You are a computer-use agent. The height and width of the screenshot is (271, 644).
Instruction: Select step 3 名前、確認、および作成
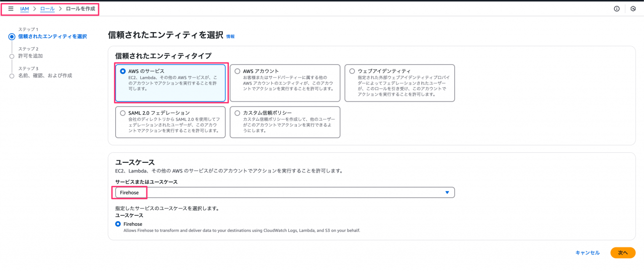coord(45,75)
